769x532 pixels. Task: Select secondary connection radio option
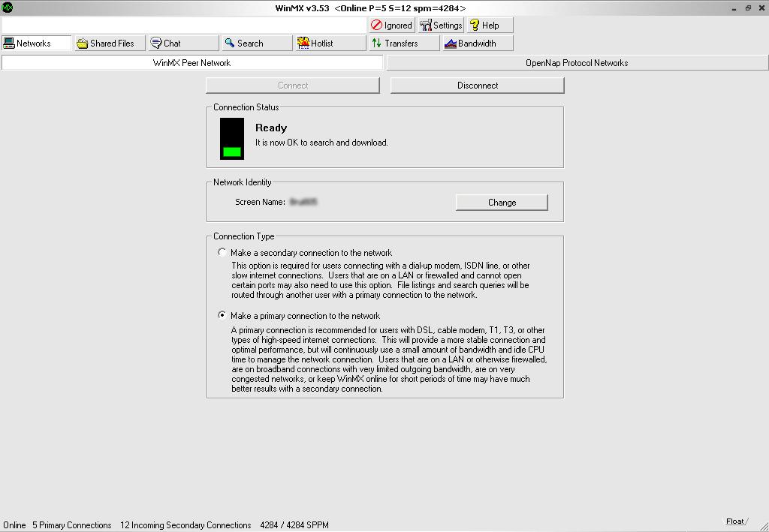point(222,253)
